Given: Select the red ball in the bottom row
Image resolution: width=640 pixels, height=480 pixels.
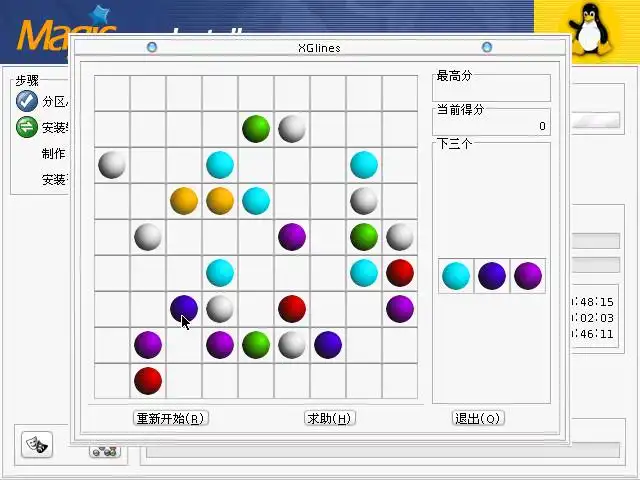Looking at the screenshot, I should (x=148, y=381).
